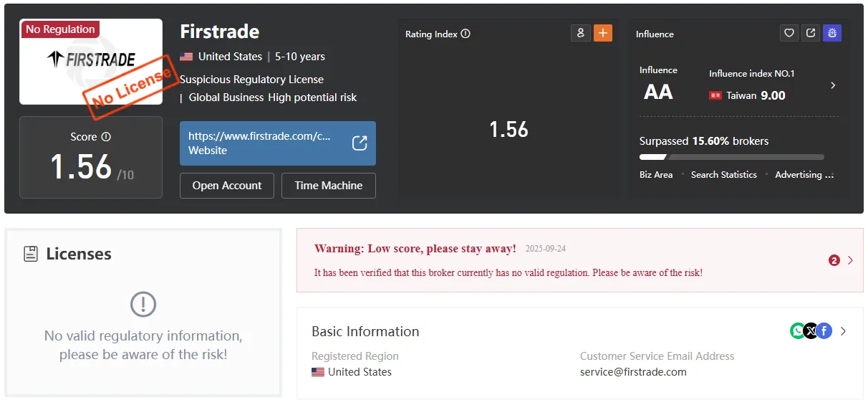Click the Basic Information heading
The height and width of the screenshot is (400, 868).
[x=365, y=331]
